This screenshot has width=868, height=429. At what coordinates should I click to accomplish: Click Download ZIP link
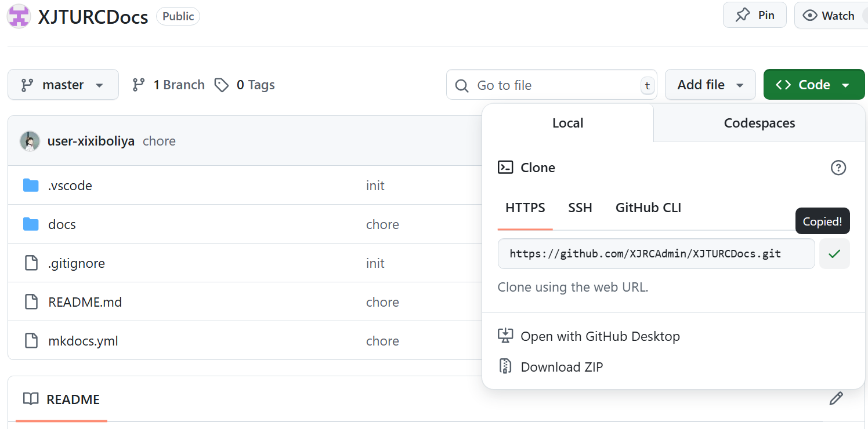(x=561, y=367)
